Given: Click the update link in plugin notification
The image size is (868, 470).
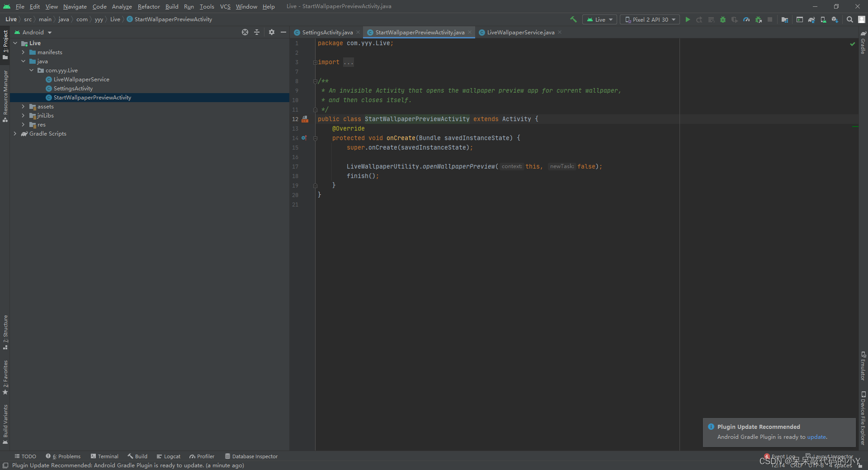Looking at the screenshot, I should pos(816,437).
